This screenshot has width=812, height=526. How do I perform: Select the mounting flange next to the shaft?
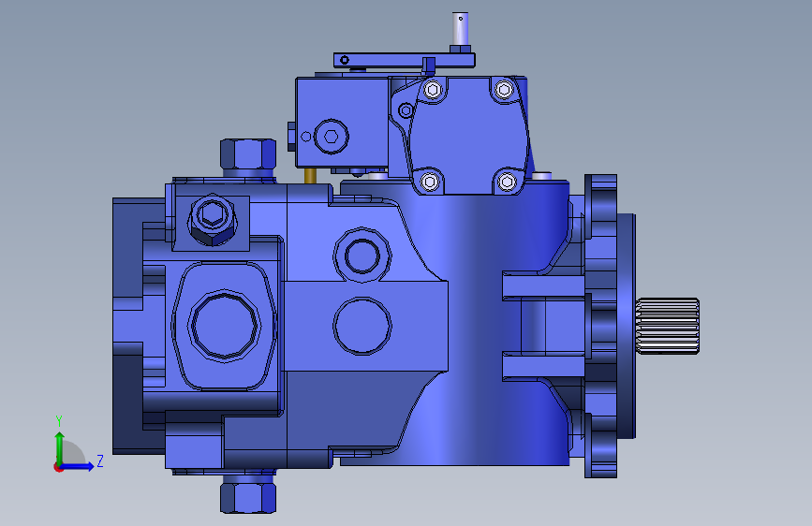point(600,326)
